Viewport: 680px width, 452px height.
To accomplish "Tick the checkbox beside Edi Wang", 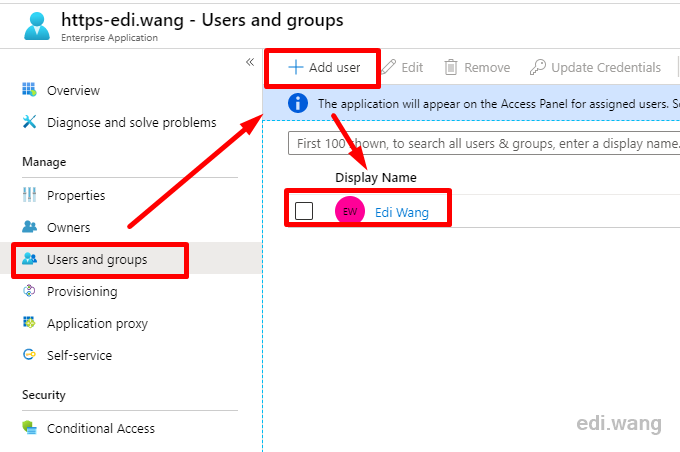I will pyautogui.click(x=304, y=211).
